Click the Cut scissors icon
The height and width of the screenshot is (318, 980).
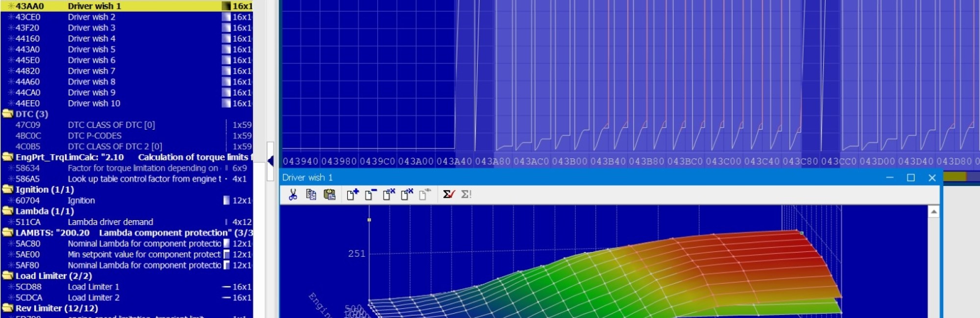[293, 195]
